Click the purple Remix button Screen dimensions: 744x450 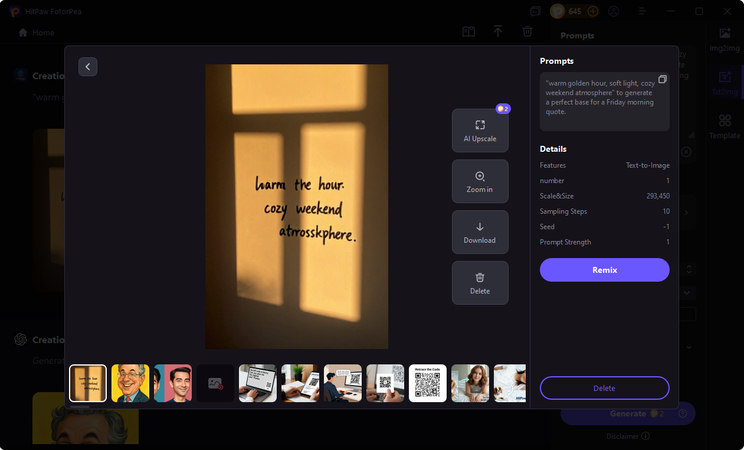click(604, 270)
